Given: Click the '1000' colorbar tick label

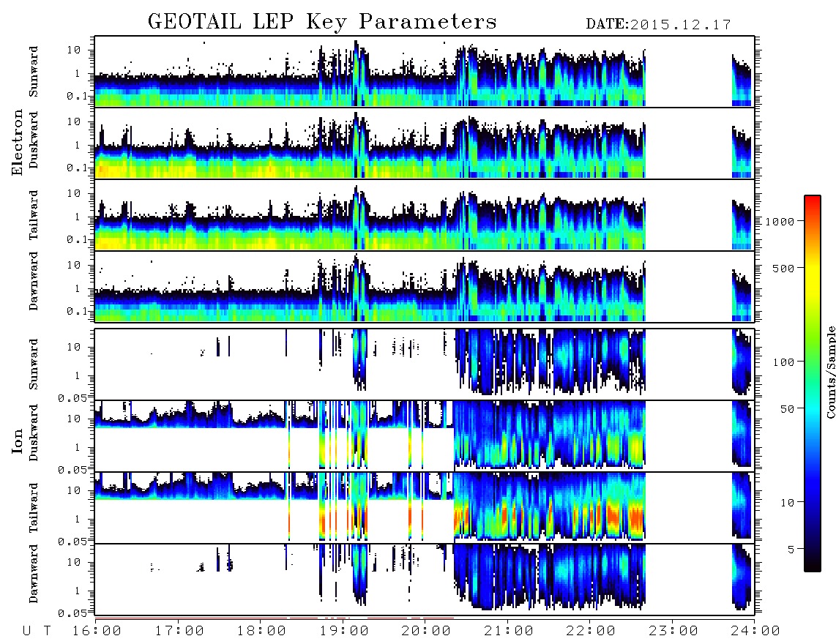Looking at the screenshot, I should tap(780, 222).
